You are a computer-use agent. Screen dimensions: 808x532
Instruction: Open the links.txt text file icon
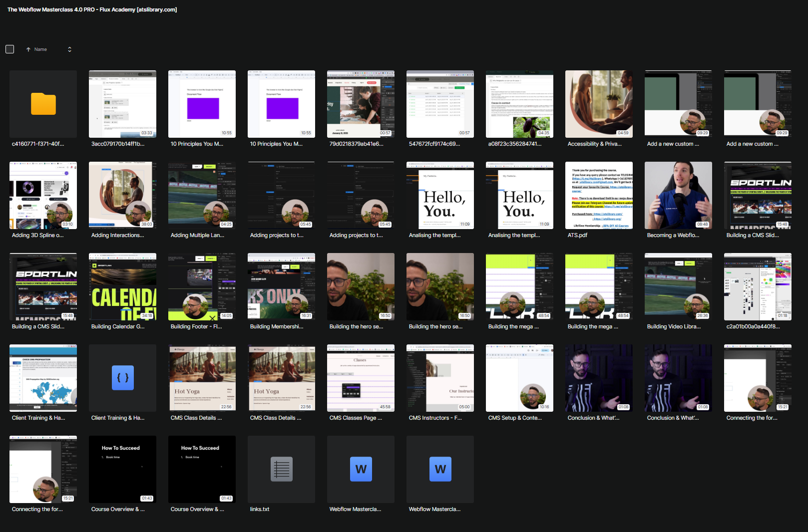click(x=281, y=469)
